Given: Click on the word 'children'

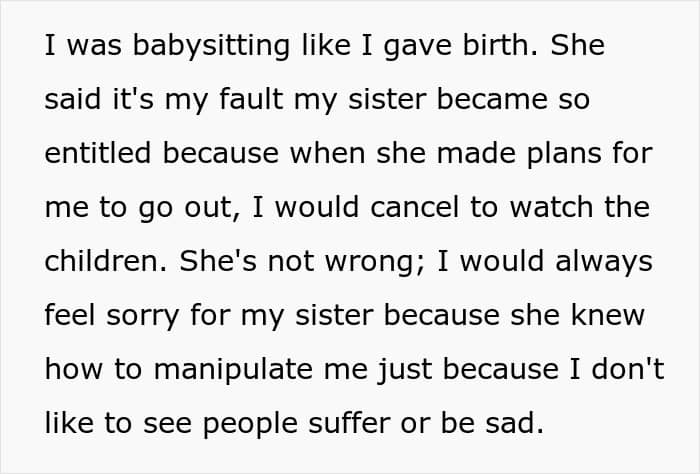Looking at the screenshot, I should click(x=102, y=260).
